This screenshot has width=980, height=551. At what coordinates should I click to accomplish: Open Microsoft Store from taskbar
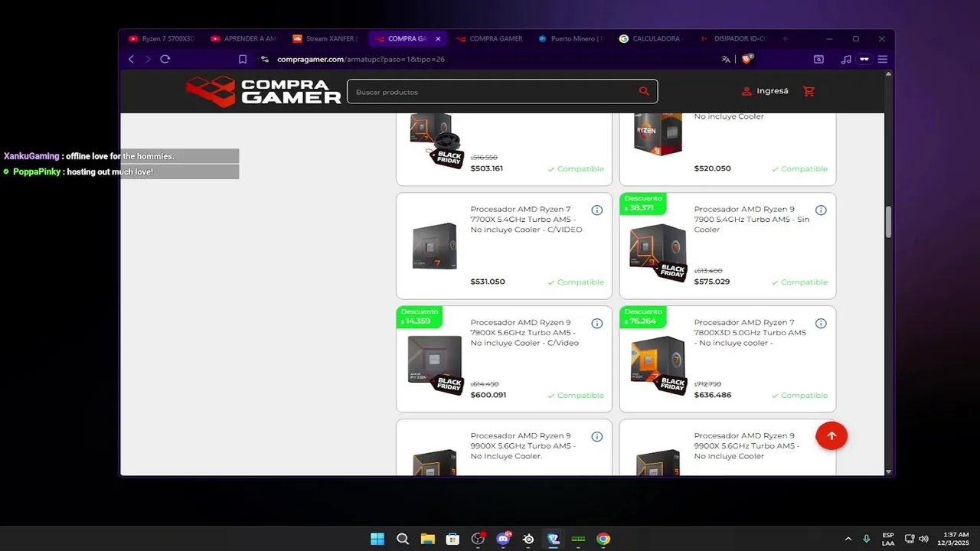point(452,539)
